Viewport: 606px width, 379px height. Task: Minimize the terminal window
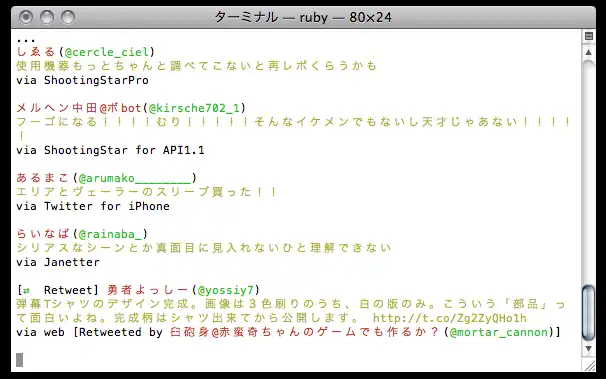coord(47,17)
